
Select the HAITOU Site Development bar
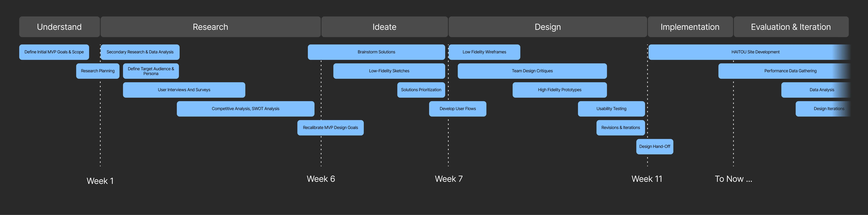click(x=749, y=52)
